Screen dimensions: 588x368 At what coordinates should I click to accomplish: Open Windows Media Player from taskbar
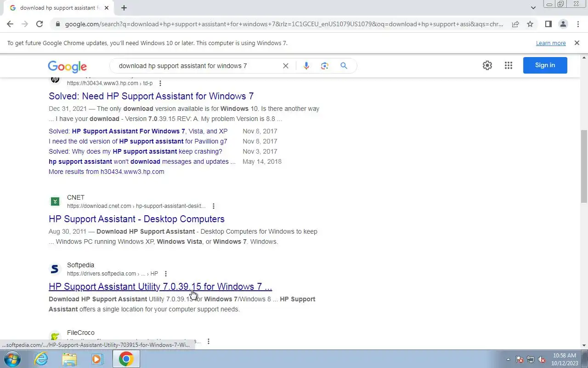pos(97,359)
